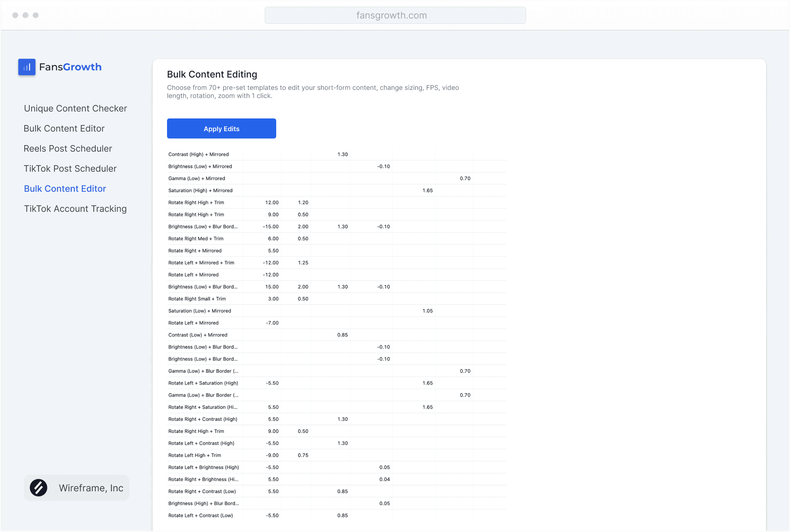Select the Contrast (Low) + Mirrored template
Screen dimensions: 790x532
(198, 335)
